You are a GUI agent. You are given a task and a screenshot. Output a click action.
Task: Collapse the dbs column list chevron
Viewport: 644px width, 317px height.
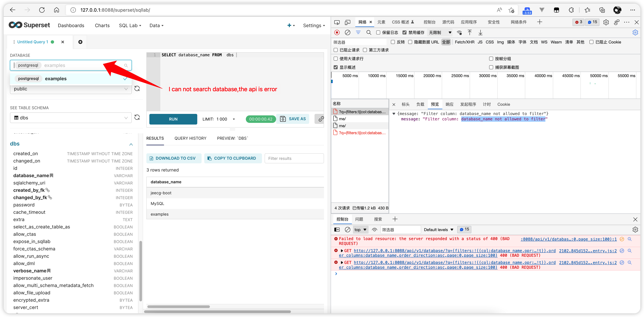point(131,145)
